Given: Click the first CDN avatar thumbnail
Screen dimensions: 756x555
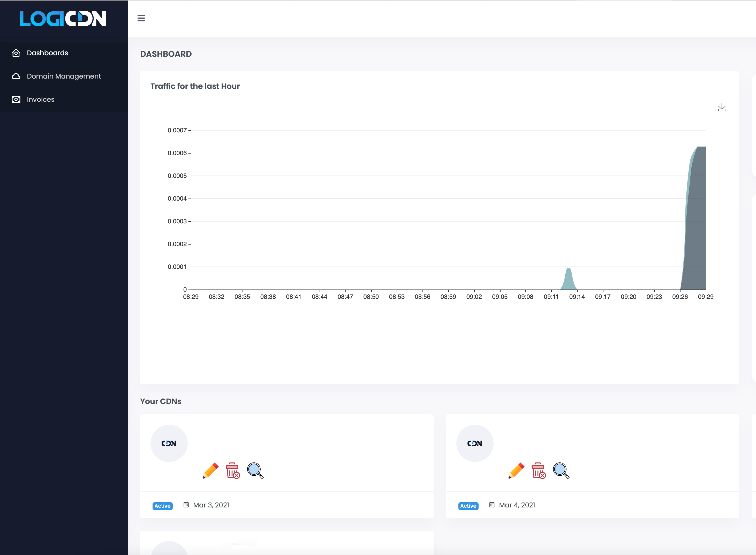Looking at the screenshot, I should (x=169, y=444).
